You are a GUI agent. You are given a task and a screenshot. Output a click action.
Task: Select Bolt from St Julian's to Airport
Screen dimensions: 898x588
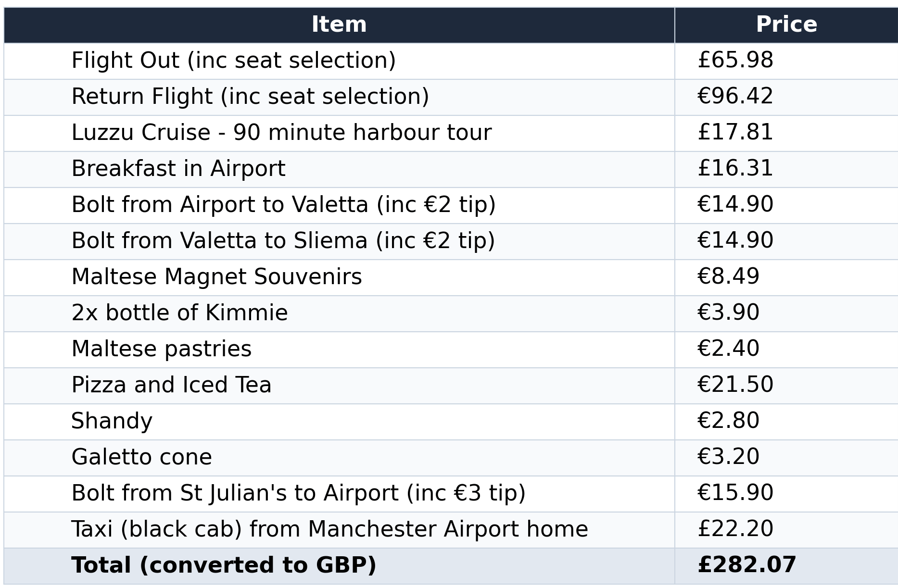339,494
